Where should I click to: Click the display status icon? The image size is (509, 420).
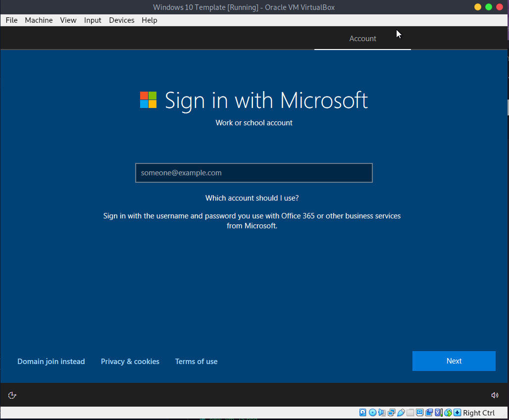click(x=419, y=413)
